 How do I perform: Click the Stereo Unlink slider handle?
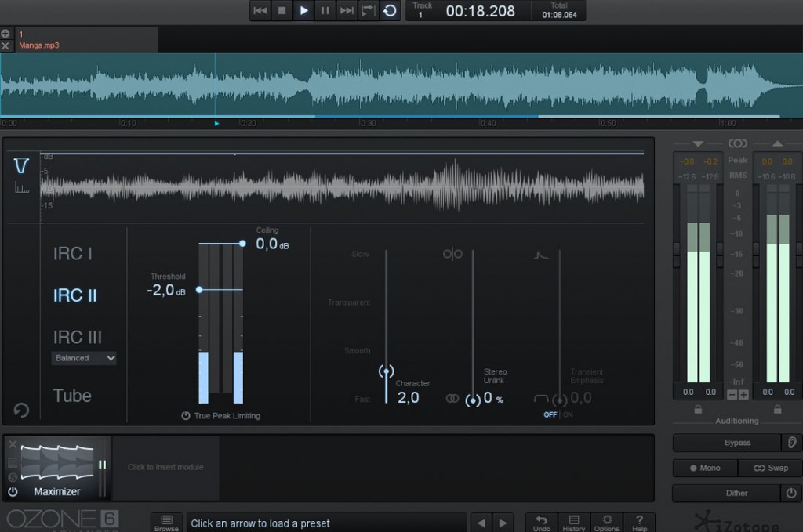pos(473,400)
